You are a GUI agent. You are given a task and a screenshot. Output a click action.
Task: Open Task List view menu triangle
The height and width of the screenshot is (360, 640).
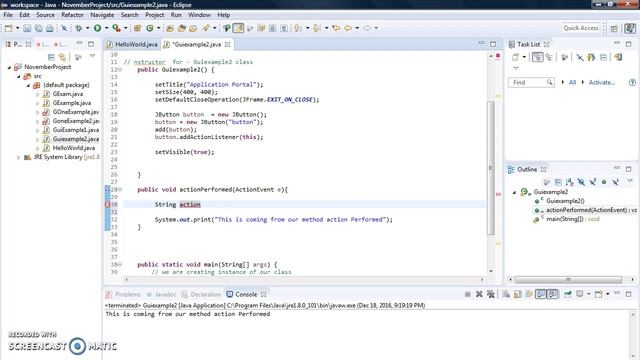point(516,68)
